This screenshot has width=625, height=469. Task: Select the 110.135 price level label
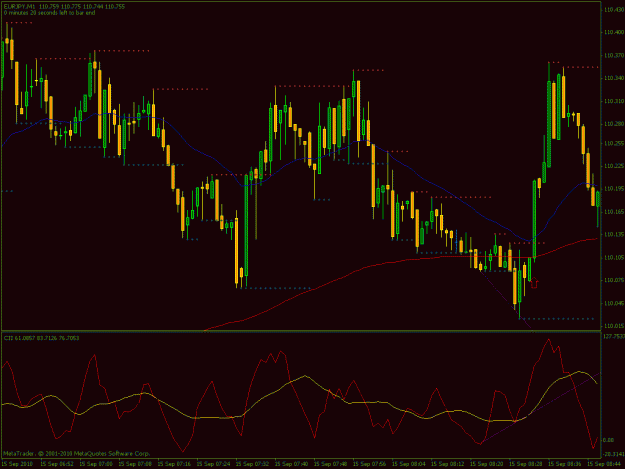(x=614, y=234)
